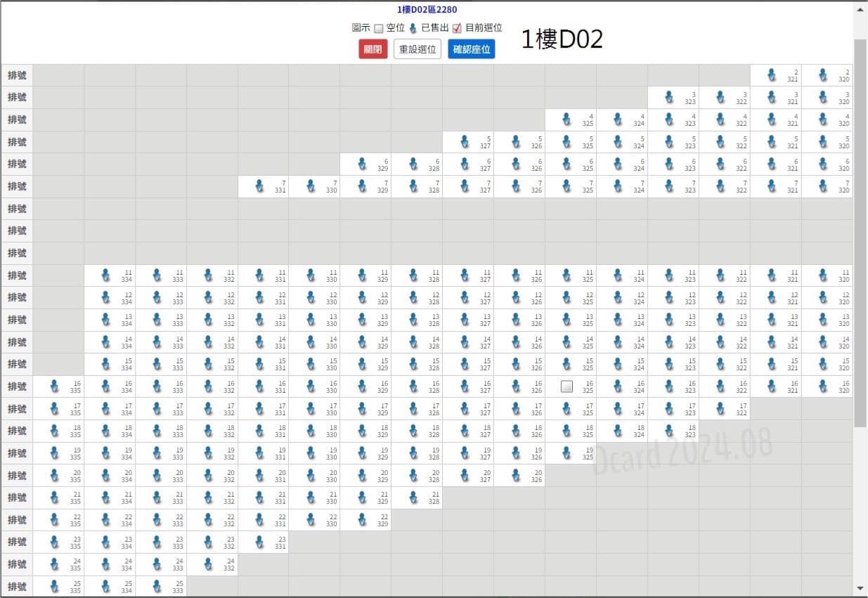Click the large 1樓D02 heading

pyautogui.click(x=562, y=39)
